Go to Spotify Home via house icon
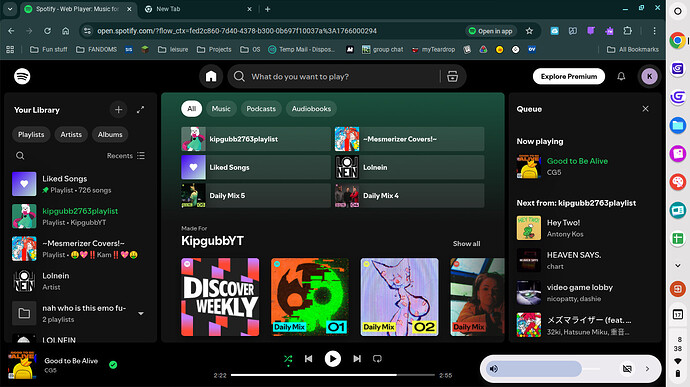690x387 pixels. [x=211, y=76]
